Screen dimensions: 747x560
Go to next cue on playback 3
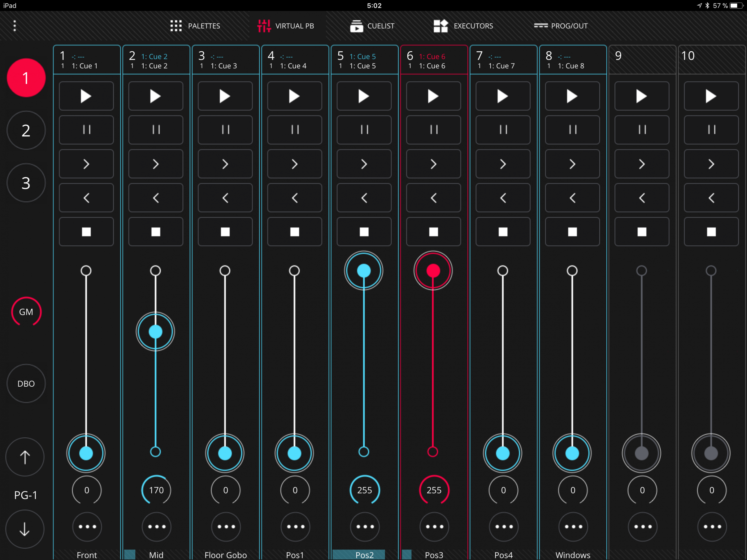225,164
